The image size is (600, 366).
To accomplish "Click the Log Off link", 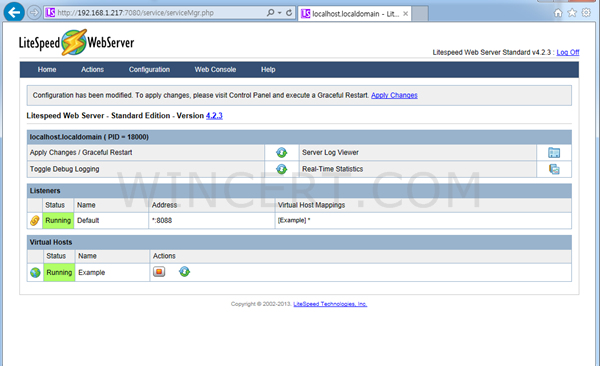I will click(568, 52).
